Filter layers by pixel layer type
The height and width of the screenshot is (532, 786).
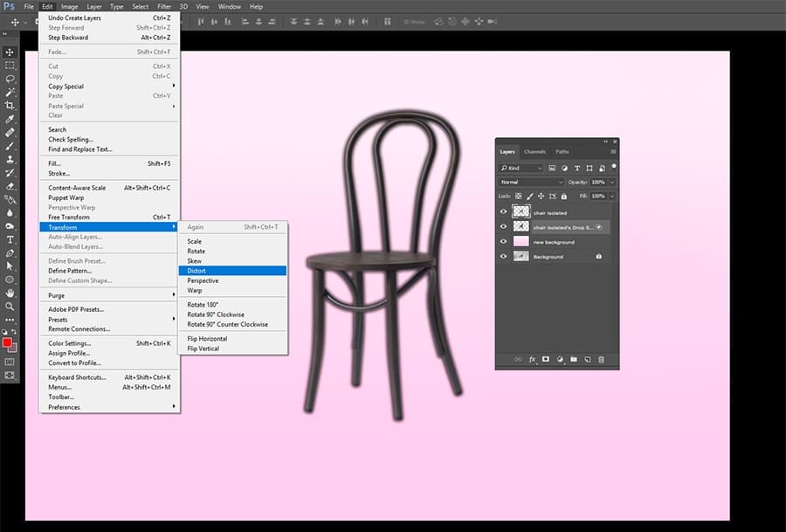click(552, 168)
